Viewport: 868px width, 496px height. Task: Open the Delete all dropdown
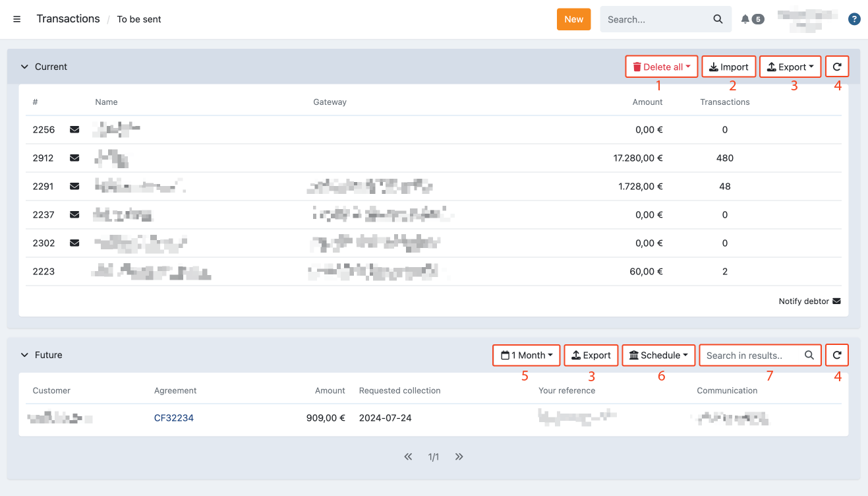(x=661, y=67)
